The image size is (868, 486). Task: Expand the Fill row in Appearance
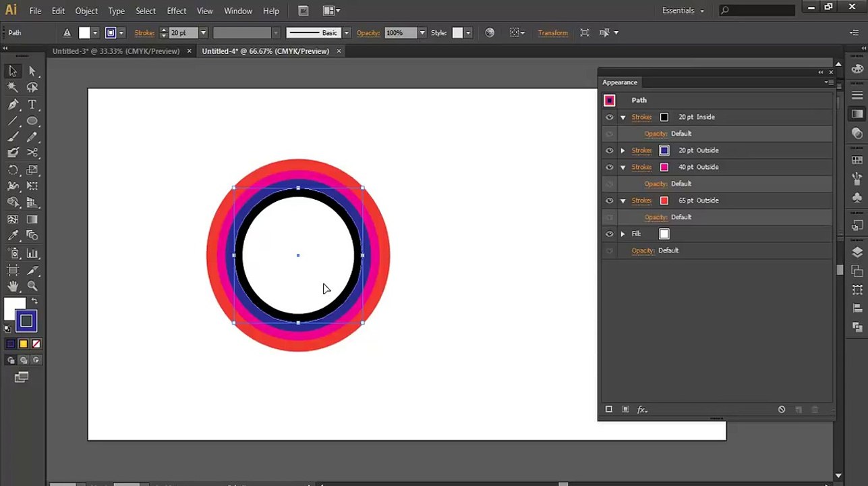pyautogui.click(x=623, y=234)
